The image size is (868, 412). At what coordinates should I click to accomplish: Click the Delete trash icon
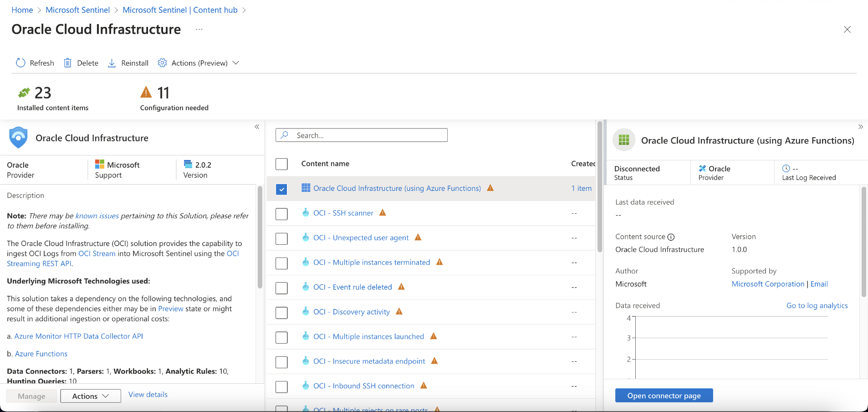pos(68,62)
